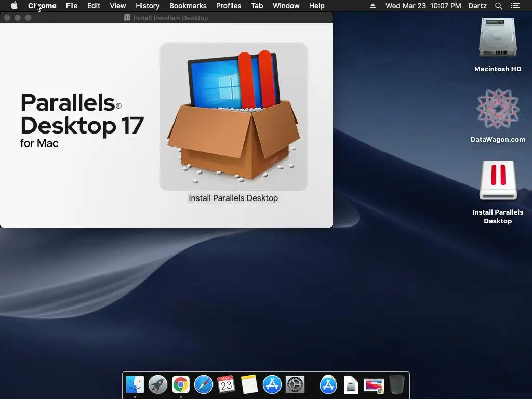The width and height of the screenshot is (532, 399).
Task: Click the installer window title bar icon
Action: pos(127,18)
